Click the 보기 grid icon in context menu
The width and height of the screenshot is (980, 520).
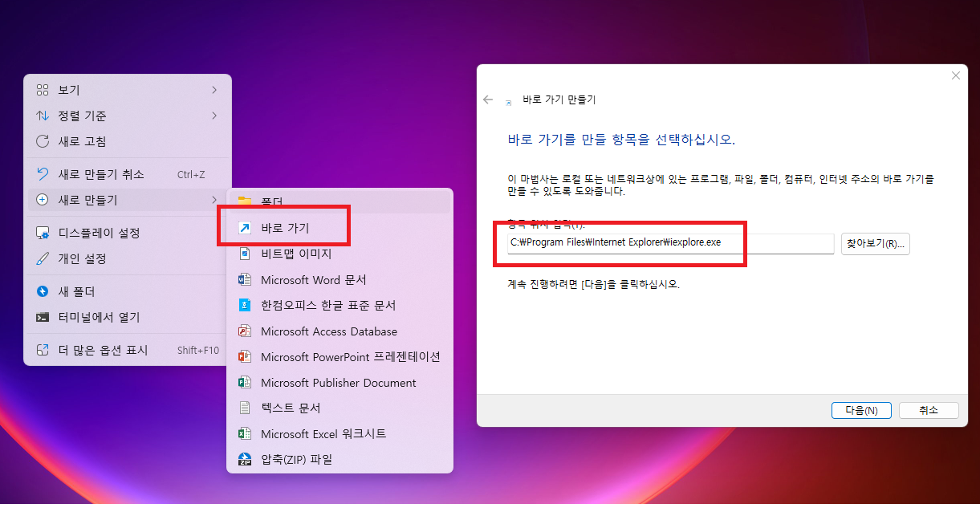[x=43, y=90]
